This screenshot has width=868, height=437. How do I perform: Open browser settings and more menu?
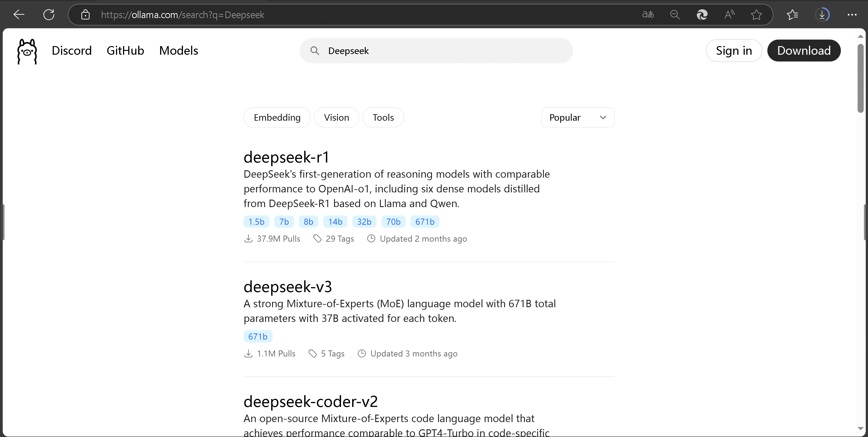click(x=852, y=14)
